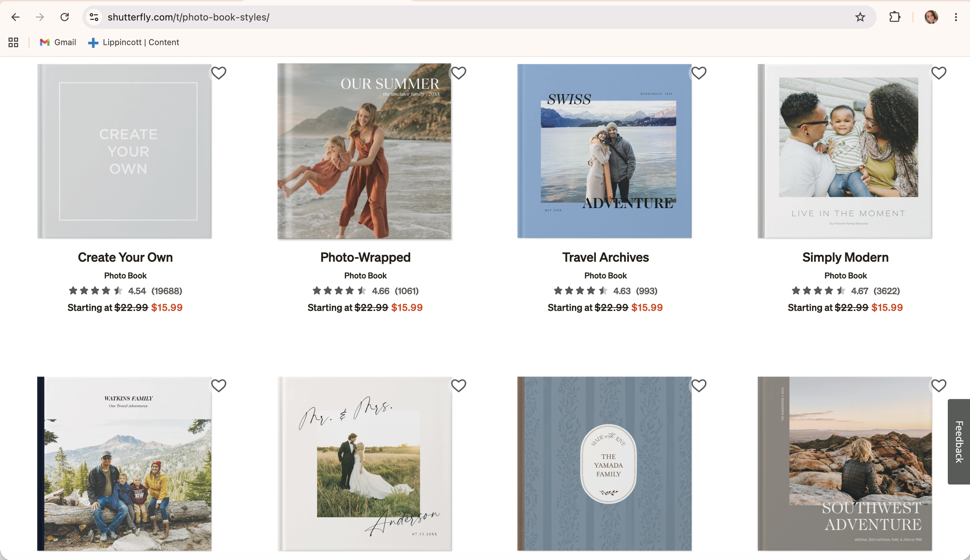Favorite the Create Your Own book heart
Screen dimensions: 970x560
219,73
